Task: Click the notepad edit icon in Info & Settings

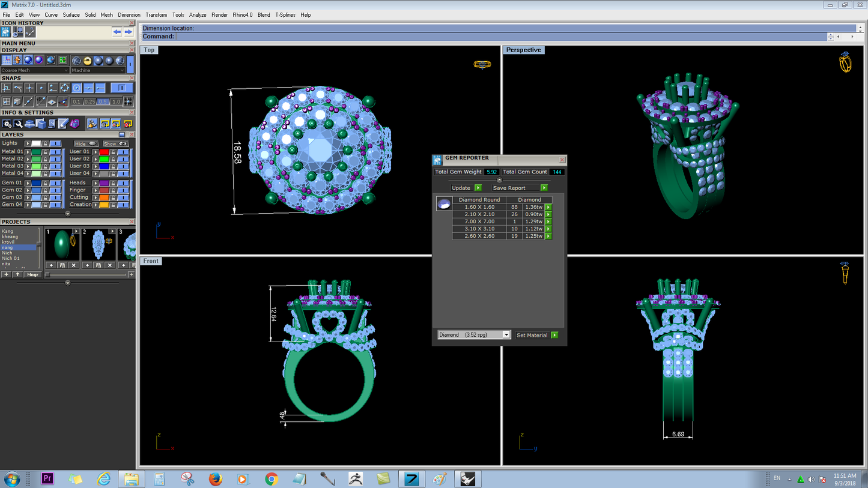Action: [63, 123]
